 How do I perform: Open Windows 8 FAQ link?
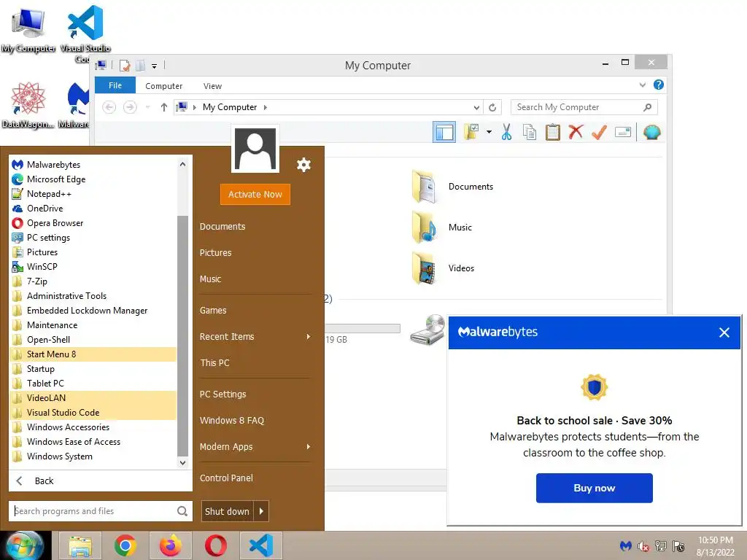click(x=231, y=421)
